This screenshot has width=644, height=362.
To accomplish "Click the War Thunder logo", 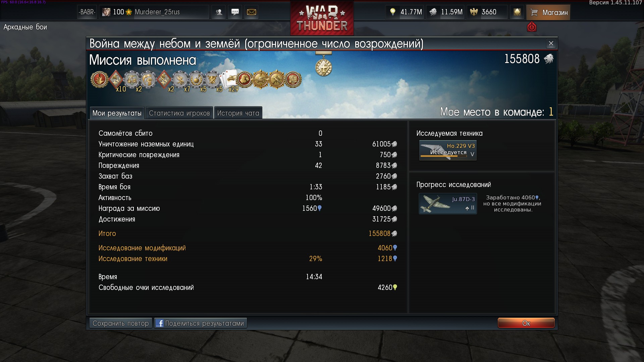I will 322,18.
